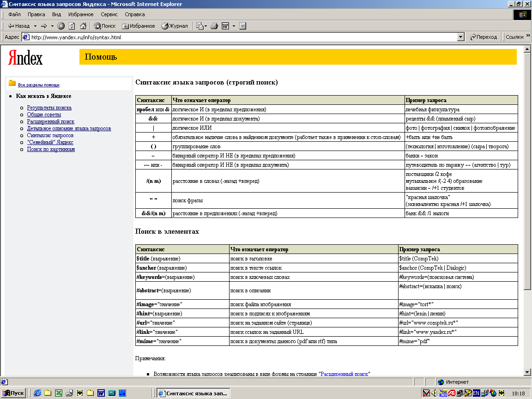Screen dimensions: 532x399
Task: Open the Избранное menu in menu bar
Action: tap(81, 14)
